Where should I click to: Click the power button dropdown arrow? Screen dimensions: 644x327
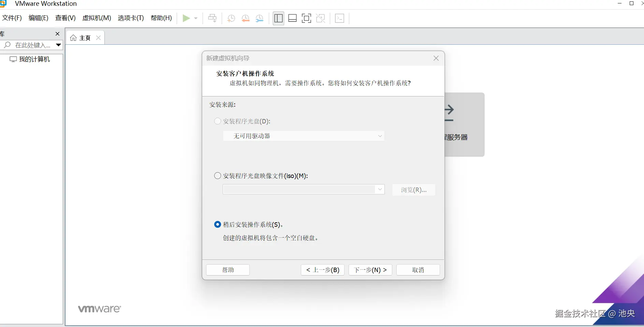pos(195,18)
